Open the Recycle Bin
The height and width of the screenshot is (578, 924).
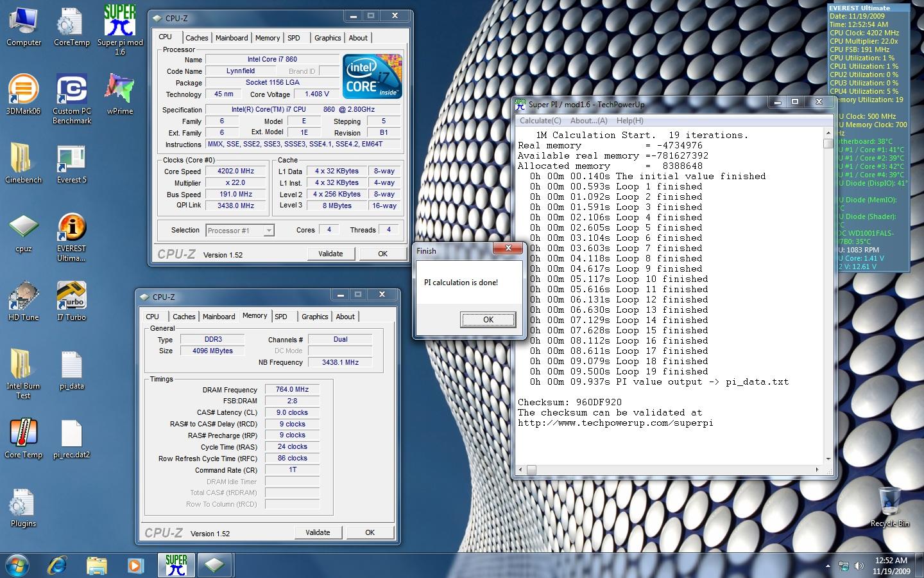pyautogui.click(x=889, y=507)
